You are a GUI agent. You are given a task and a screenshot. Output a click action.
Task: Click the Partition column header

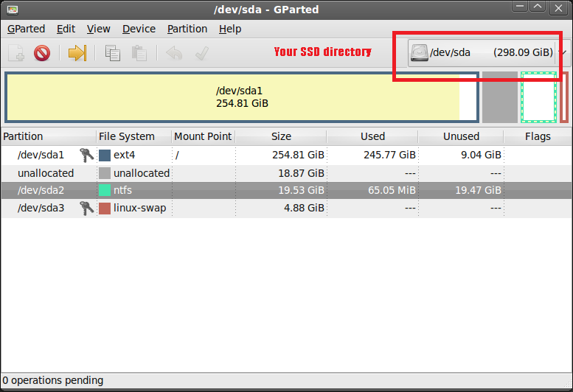pos(49,136)
